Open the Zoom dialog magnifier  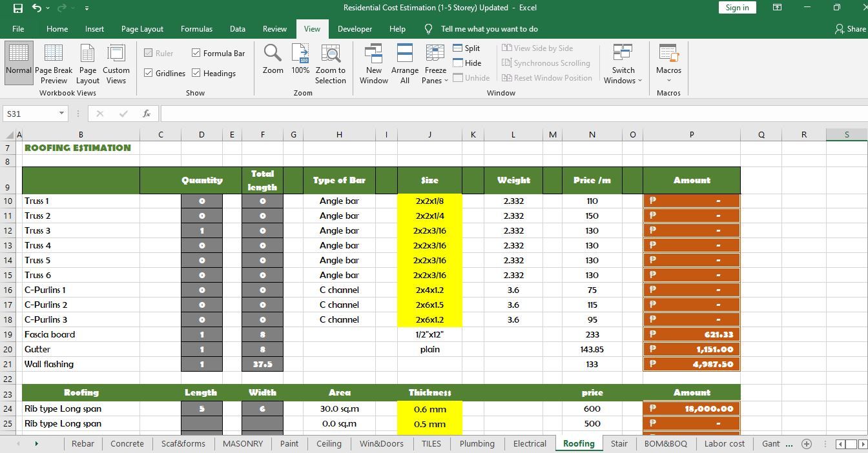pyautogui.click(x=273, y=59)
